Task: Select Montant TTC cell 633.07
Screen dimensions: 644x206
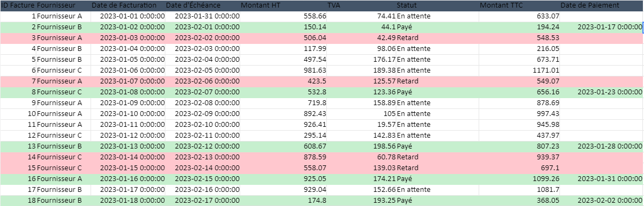Action: coord(519,16)
